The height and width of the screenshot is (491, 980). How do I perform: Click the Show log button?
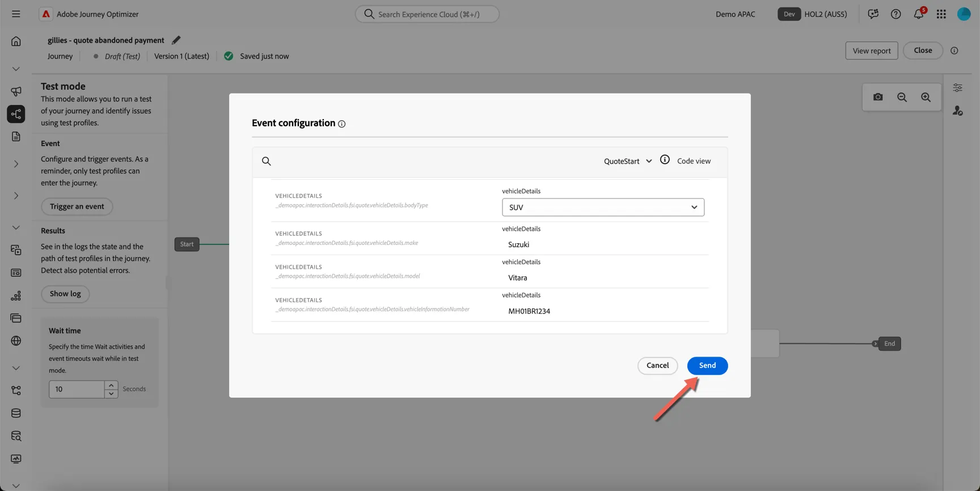(x=65, y=294)
